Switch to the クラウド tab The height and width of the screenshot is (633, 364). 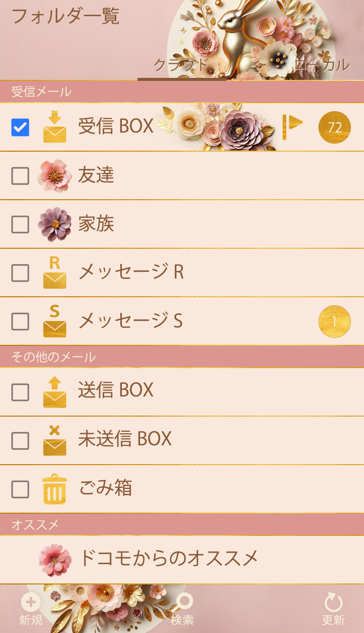click(x=181, y=65)
